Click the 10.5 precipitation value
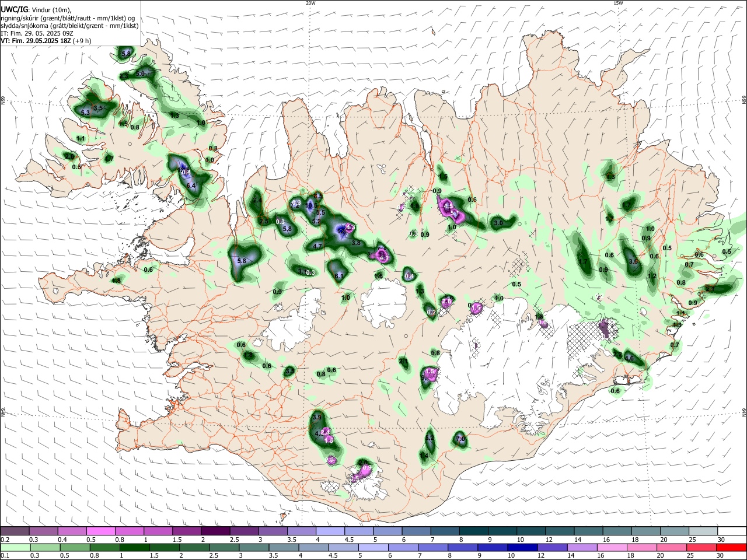The width and height of the screenshot is (747, 560). coord(311,205)
